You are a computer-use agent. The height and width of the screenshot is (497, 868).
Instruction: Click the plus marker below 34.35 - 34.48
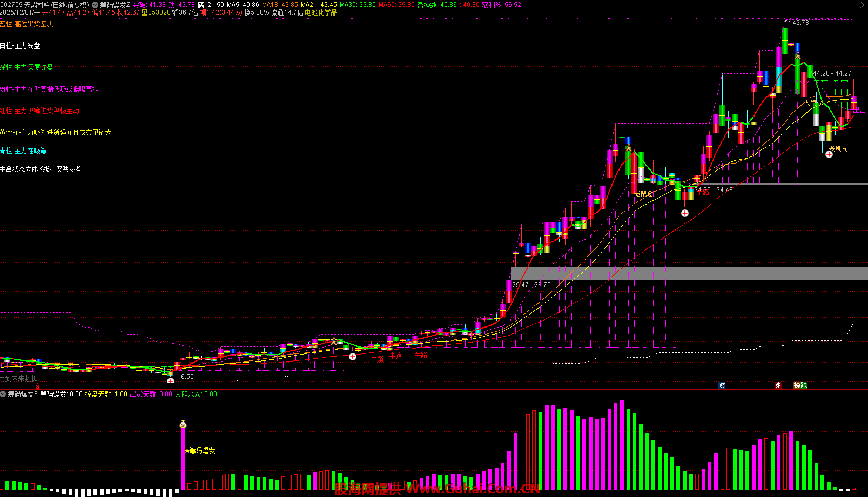click(x=685, y=213)
